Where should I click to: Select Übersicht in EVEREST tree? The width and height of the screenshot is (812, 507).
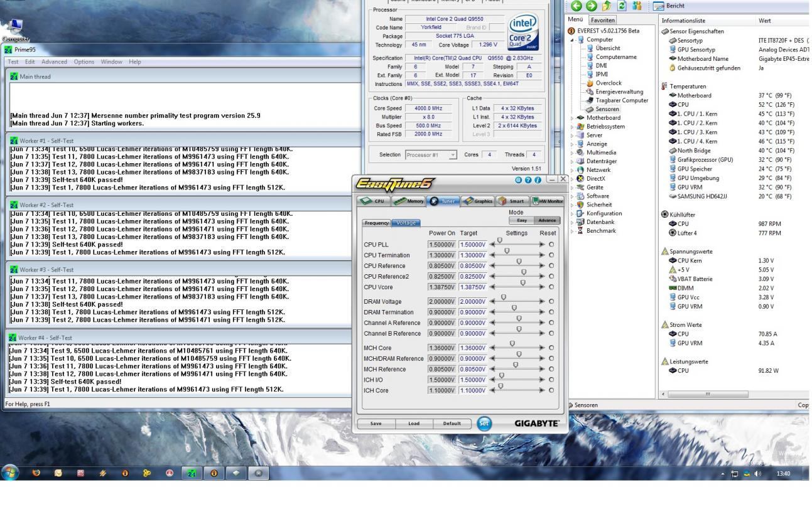point(603,48)
